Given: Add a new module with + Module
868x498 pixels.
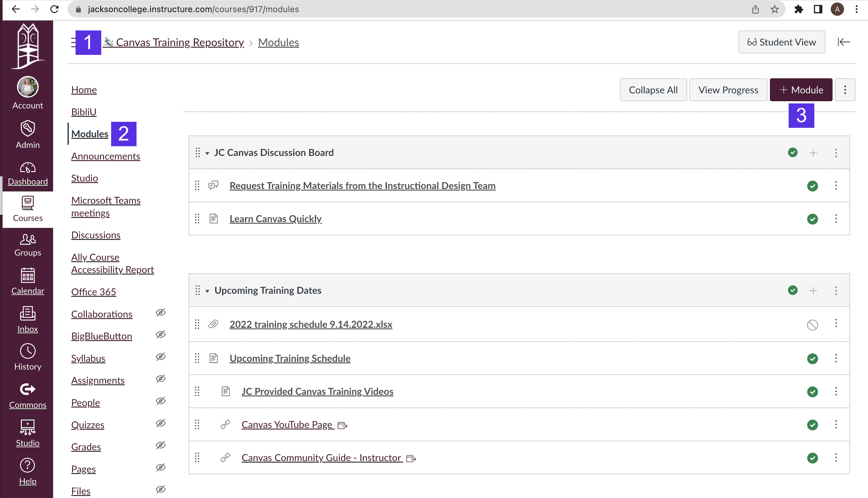Looking at the screenshot, I should (801, 90).
